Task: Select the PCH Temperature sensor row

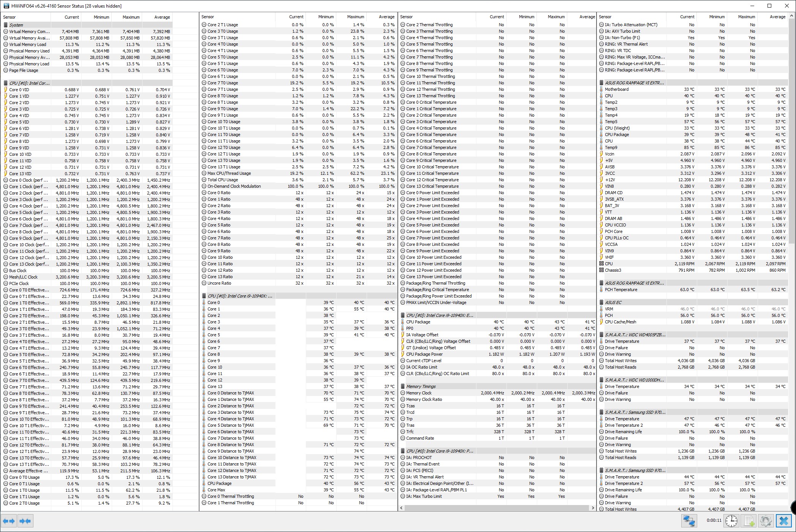Action: tap(621, 290)
